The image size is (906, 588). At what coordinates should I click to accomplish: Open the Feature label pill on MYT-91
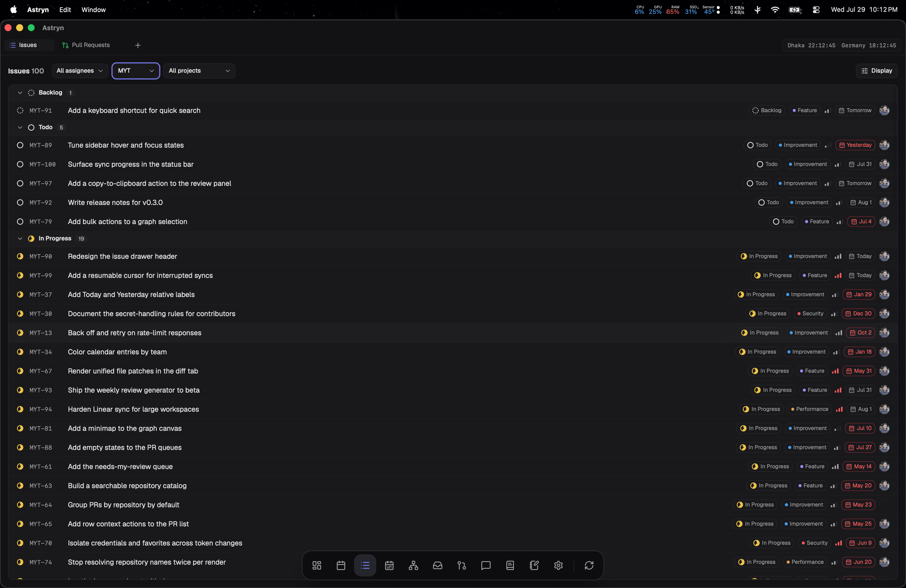(804, 110)
